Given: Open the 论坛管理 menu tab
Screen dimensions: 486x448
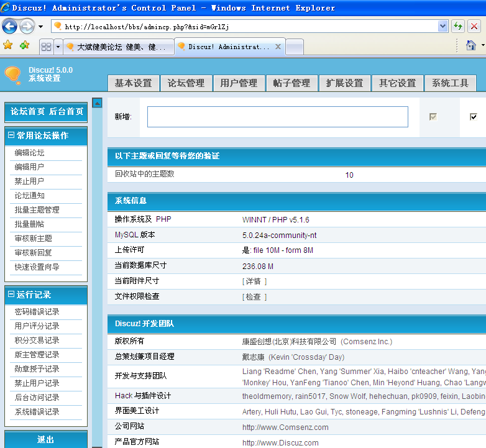Looking at the screenshot, I should (x=186, y=83).
